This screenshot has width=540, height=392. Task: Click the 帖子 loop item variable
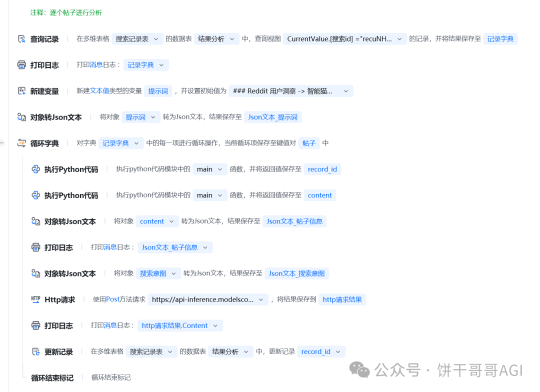point(309,143)
